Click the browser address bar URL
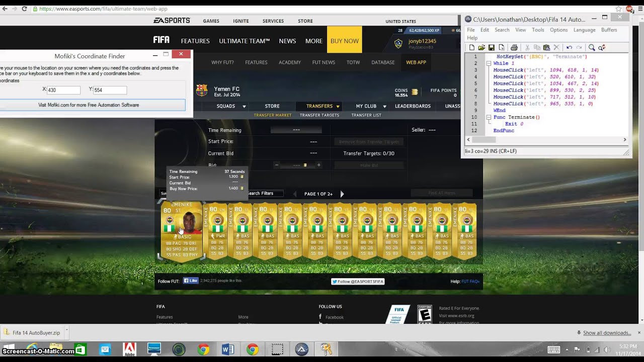The height and width of the screenshot is (362, 644). click(103, 9)
